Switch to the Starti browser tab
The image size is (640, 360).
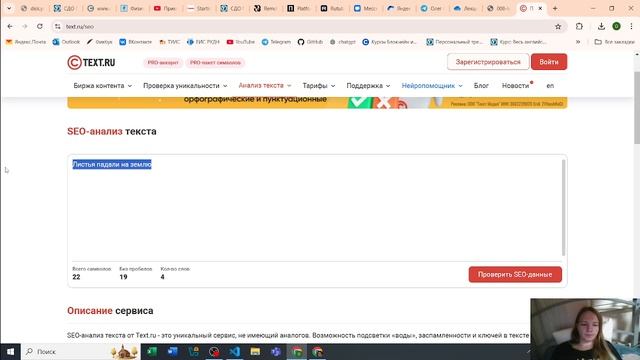point(198,8)
